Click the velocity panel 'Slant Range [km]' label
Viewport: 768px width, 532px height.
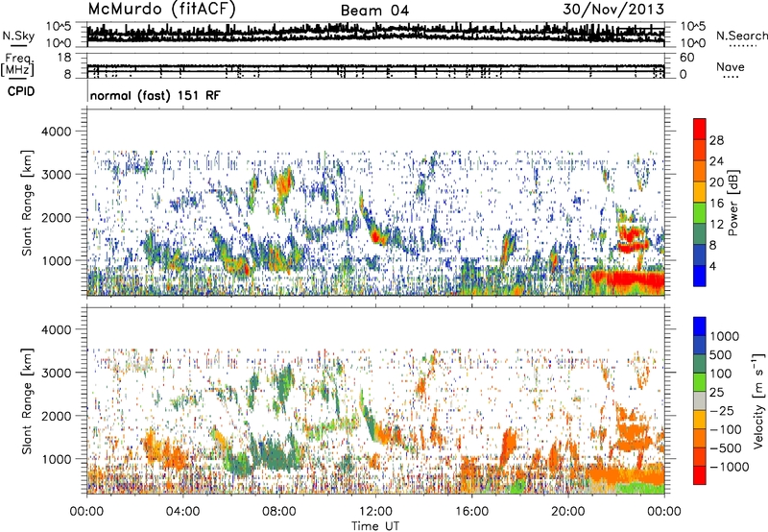click(x=27, y=401)
